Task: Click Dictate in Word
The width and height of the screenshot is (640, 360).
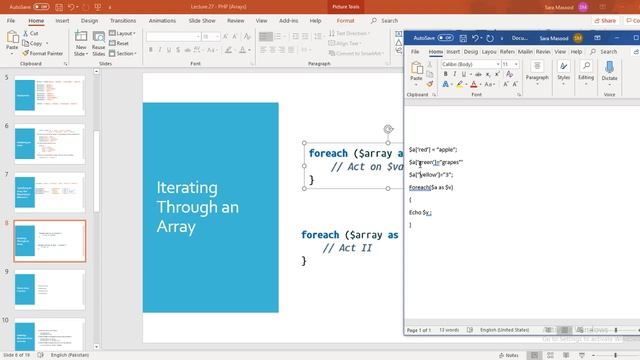Action: [609, 73]
